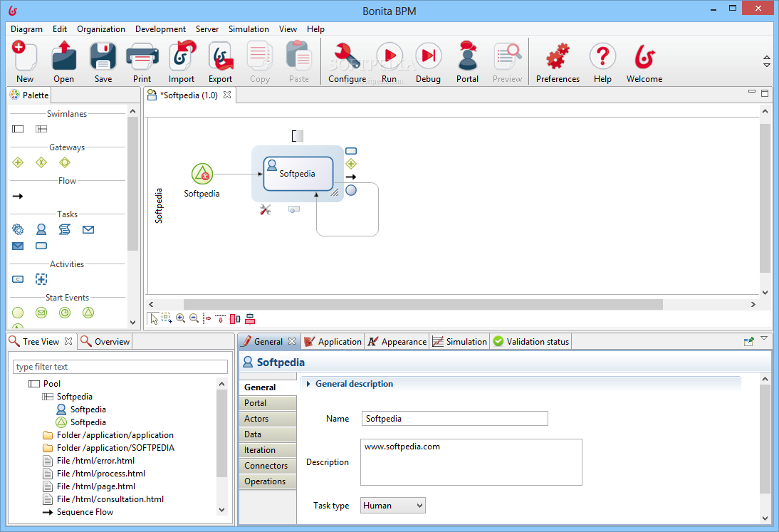Select the Service task gear palette icon
The width and height of the screenshot is (779, 532).
coord(18,229)
